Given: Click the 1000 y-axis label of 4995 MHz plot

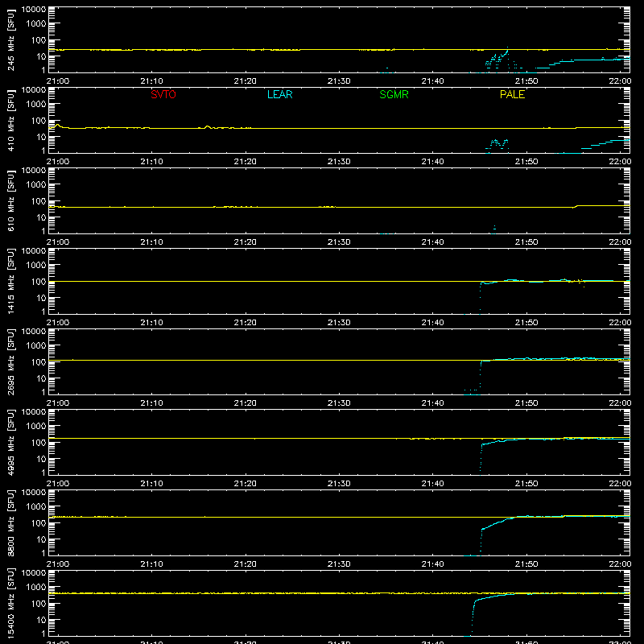Looking at the screenshot, I should tap(36, 427).
